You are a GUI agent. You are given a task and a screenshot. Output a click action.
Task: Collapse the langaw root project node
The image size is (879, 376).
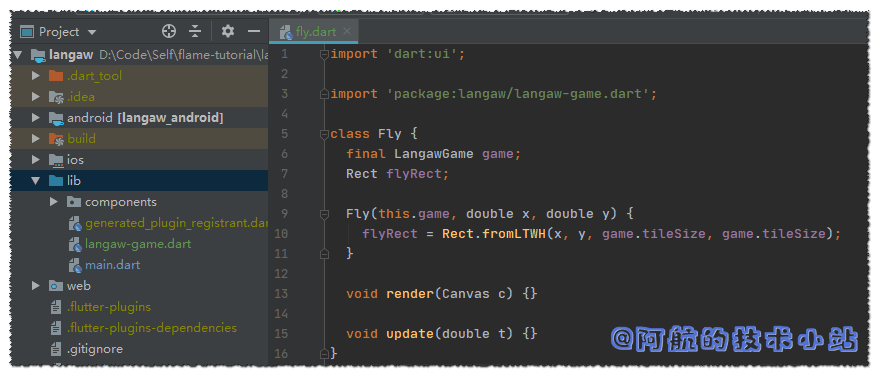pyautogui.click(x=18, y=55)
